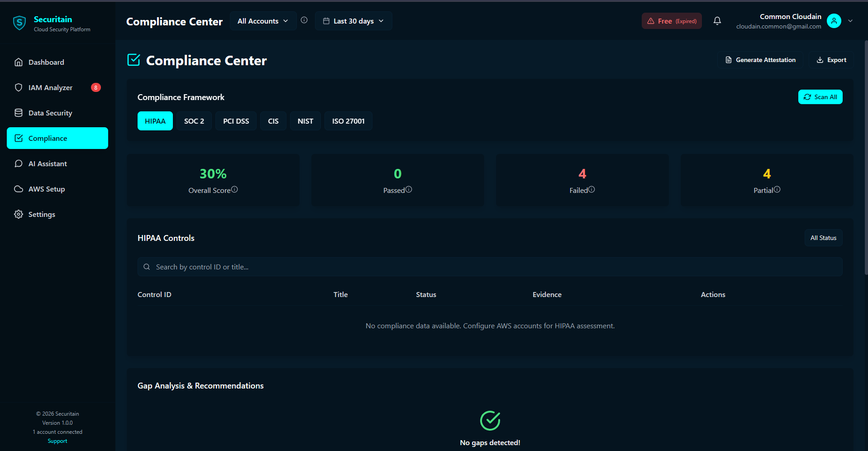Switch to SOC 2 framework

pyautogui.click(x=194, y=121)
